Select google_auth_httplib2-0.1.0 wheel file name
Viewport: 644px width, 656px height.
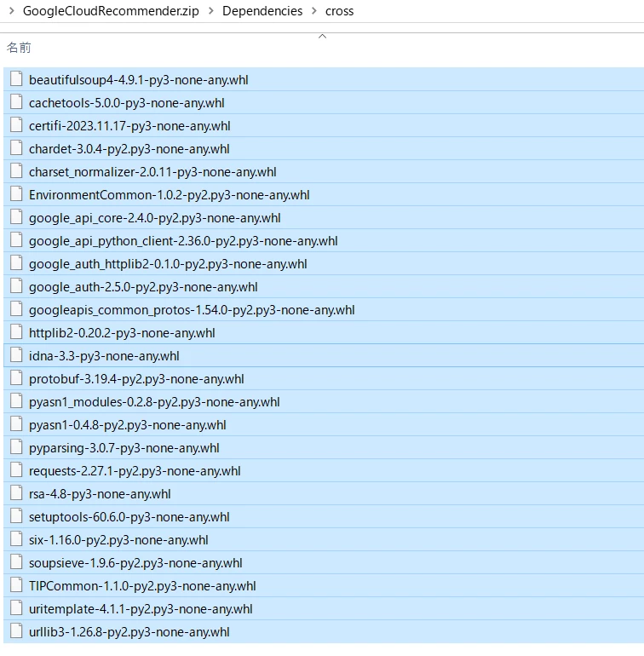click(x=168, y=264)
